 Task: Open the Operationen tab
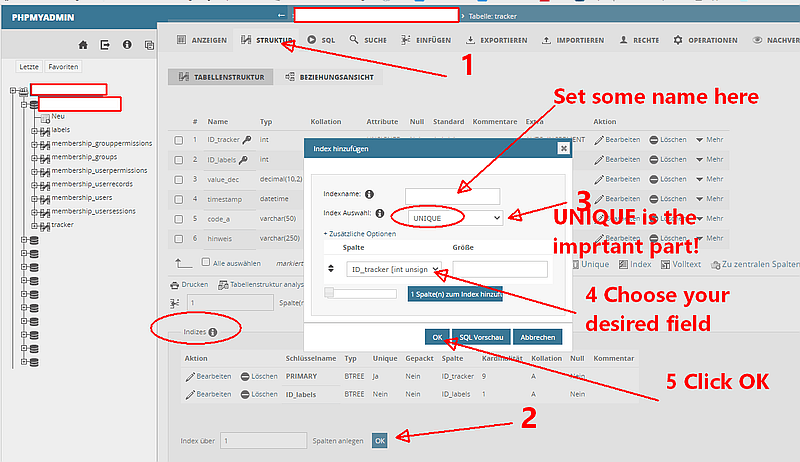point(705,40)
